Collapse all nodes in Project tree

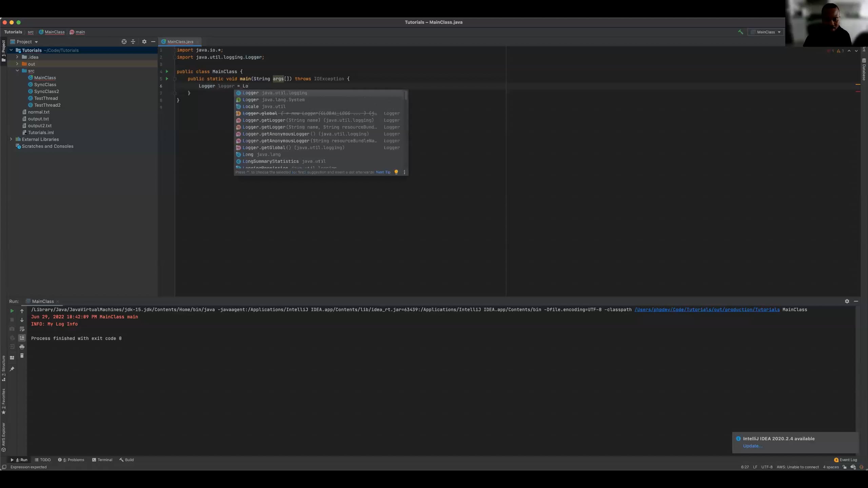point(133,41)
